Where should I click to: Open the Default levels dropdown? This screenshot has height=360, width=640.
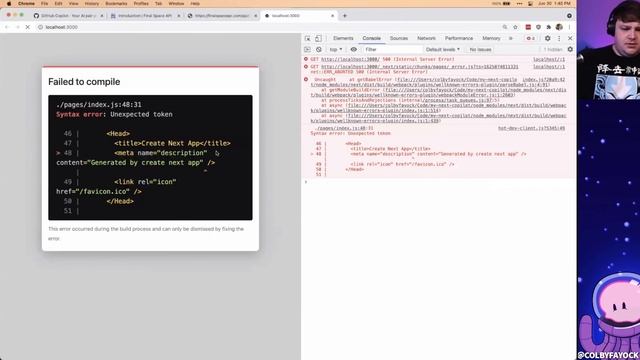pos(442,49)
